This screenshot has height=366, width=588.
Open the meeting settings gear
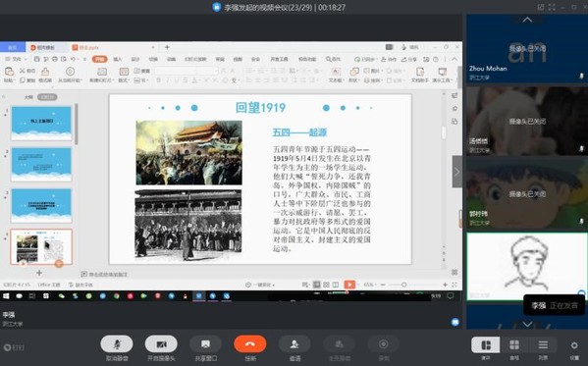coord(574,345)
